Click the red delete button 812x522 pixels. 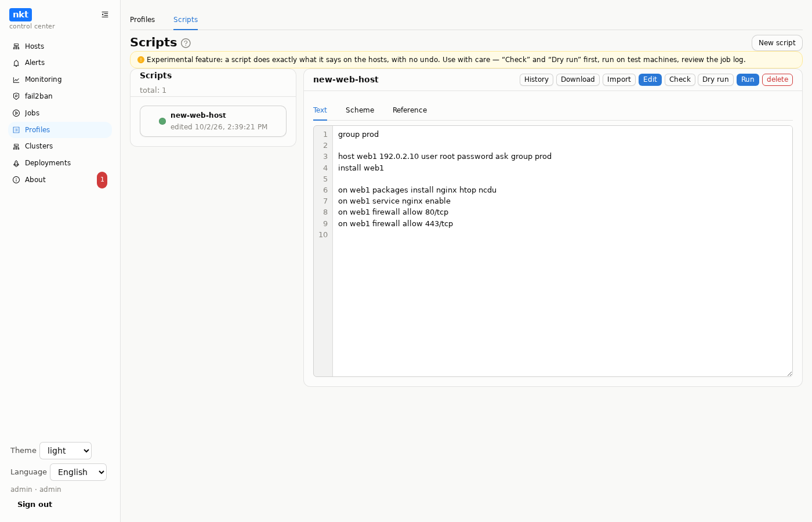(777, 79)
